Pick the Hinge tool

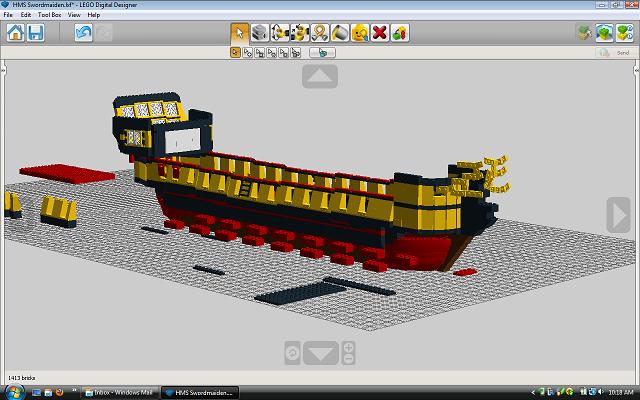[280, 33]
